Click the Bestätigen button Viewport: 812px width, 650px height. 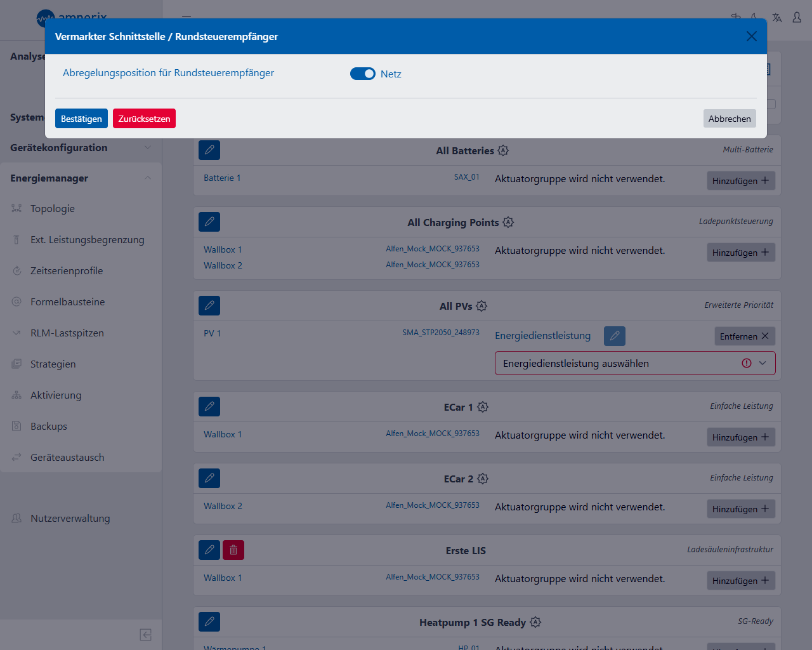tap(81, 119)
